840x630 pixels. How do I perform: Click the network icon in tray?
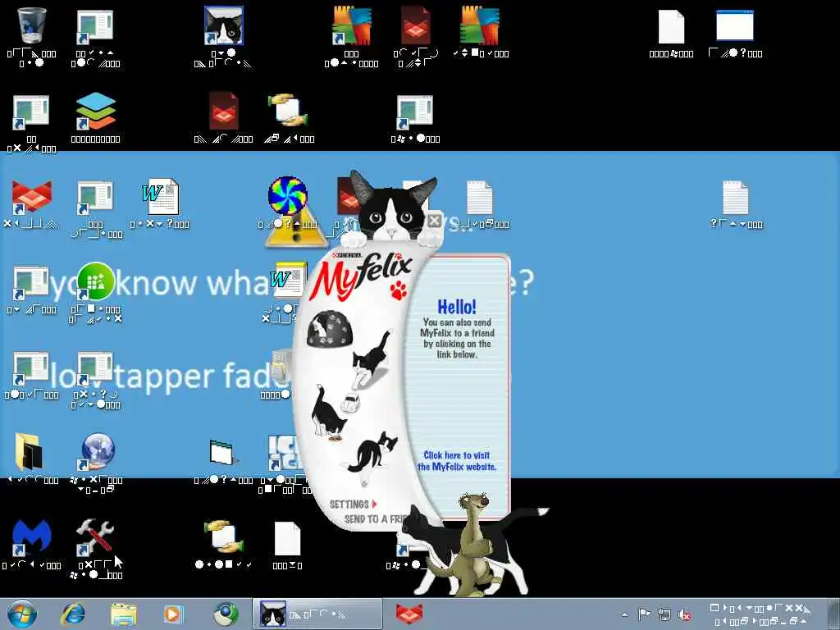(x=664, y=614)
